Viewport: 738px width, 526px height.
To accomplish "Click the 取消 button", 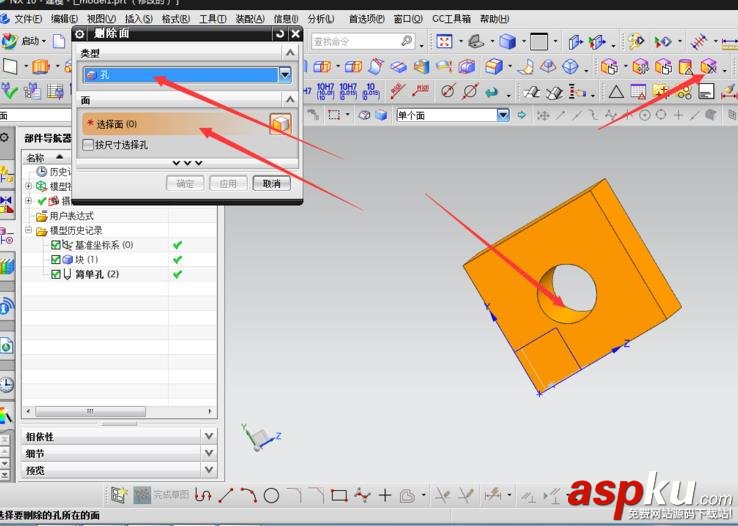I will [x=272, y=183].
